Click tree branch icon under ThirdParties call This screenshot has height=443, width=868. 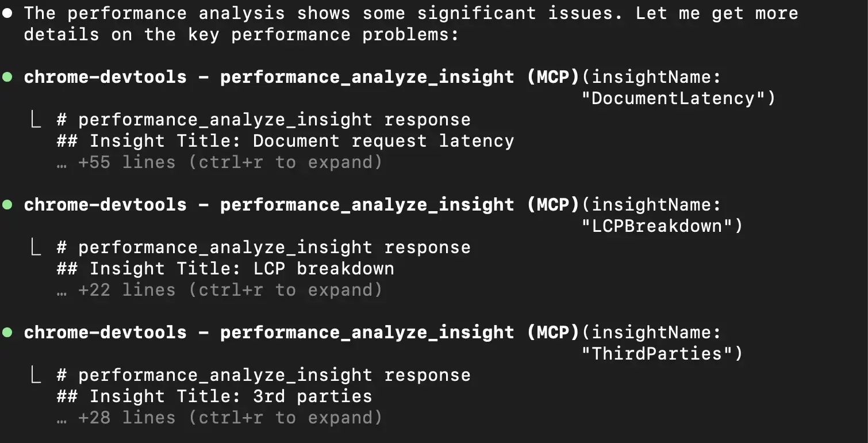35,375
